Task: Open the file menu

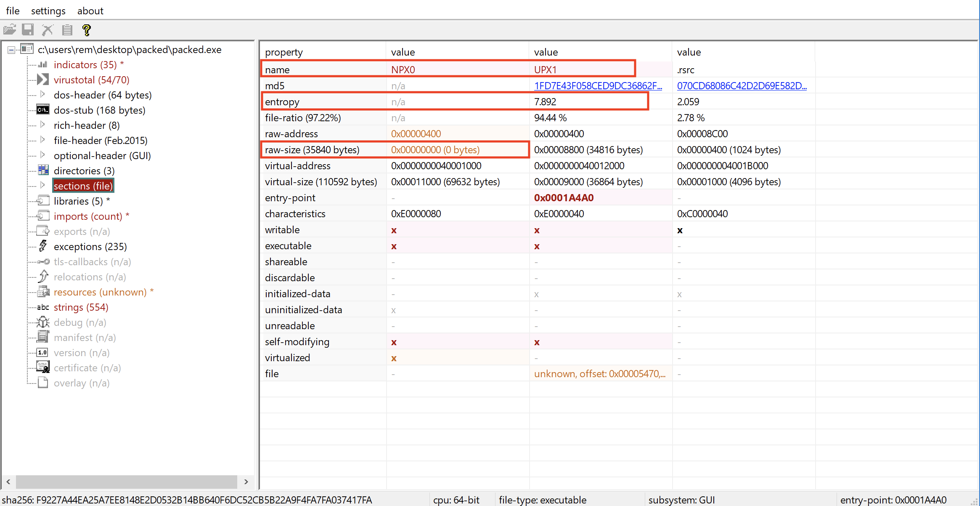Action: point(13,11)
